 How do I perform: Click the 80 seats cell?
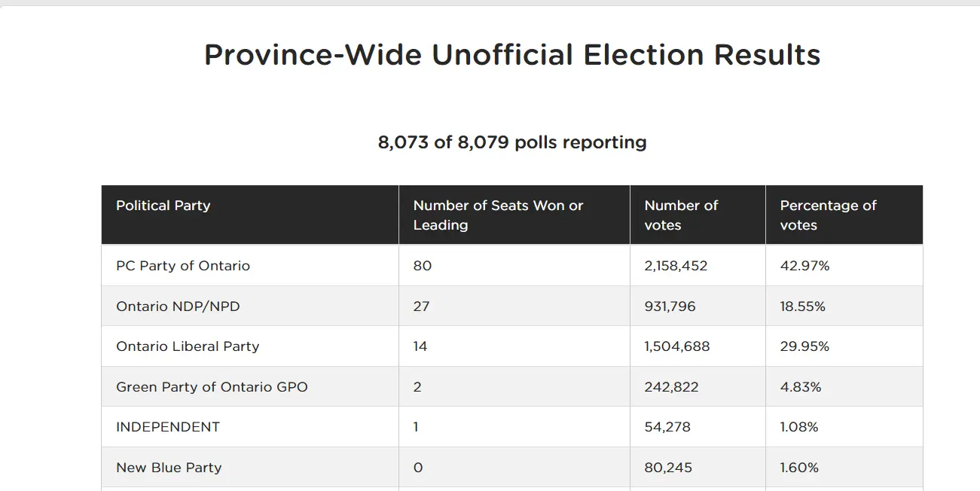[423, 266]
